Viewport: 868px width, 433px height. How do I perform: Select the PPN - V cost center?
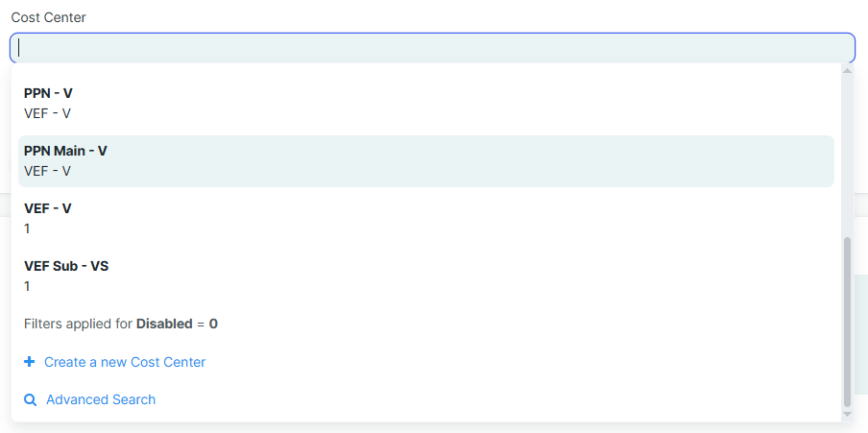point(48,93)
